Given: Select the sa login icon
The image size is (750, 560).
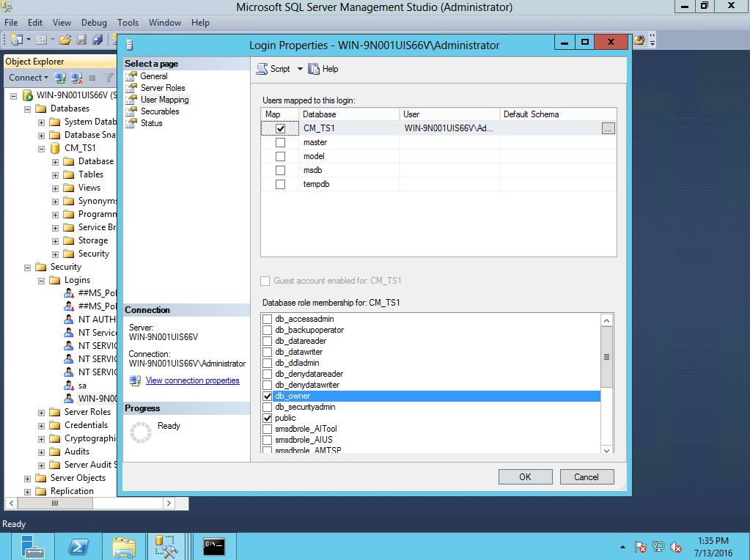Looking at the screenshot, I should pyautogui.click(x=69, y=386).
